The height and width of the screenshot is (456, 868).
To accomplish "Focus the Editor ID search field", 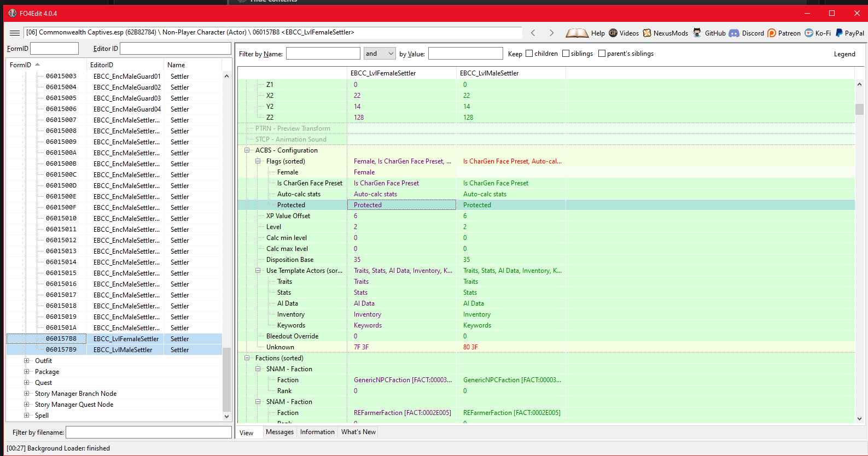I will click(x=175, y=49).
